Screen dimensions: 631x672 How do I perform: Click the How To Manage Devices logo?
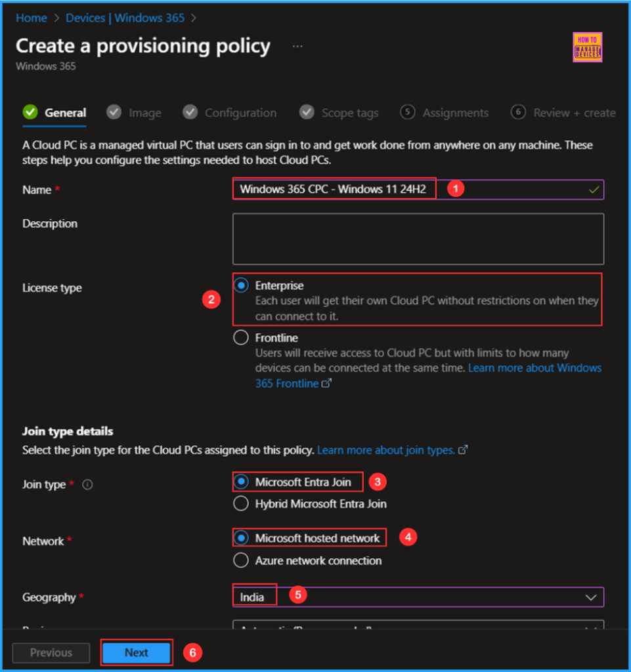587,47
